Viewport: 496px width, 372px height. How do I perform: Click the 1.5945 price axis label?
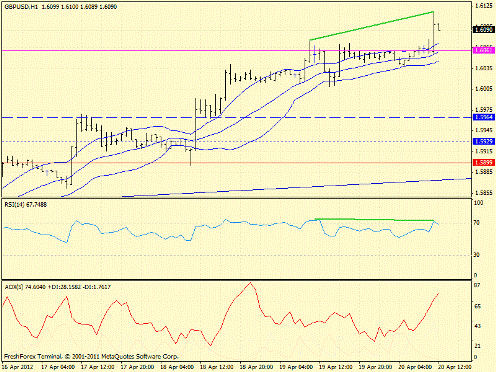484,130
